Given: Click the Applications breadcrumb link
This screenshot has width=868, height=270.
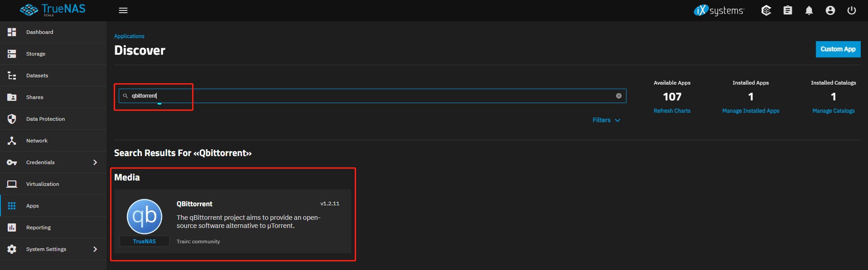Looking at the screenshot, I should tap(129, 36).
